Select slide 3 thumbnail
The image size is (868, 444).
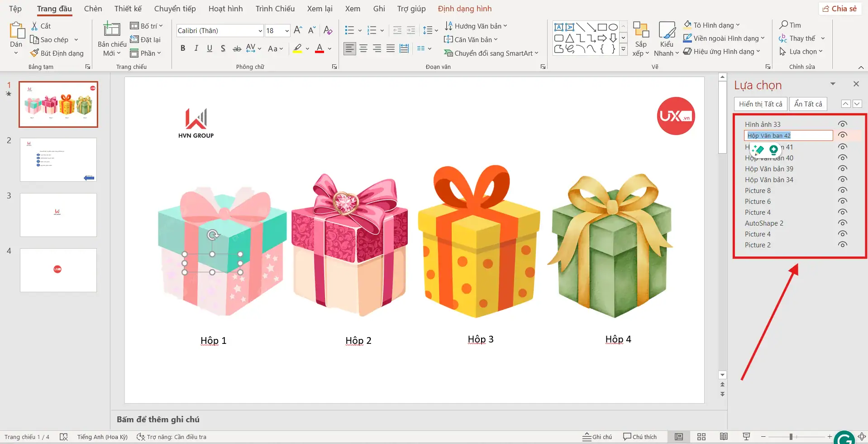click(x=58, y=215)
